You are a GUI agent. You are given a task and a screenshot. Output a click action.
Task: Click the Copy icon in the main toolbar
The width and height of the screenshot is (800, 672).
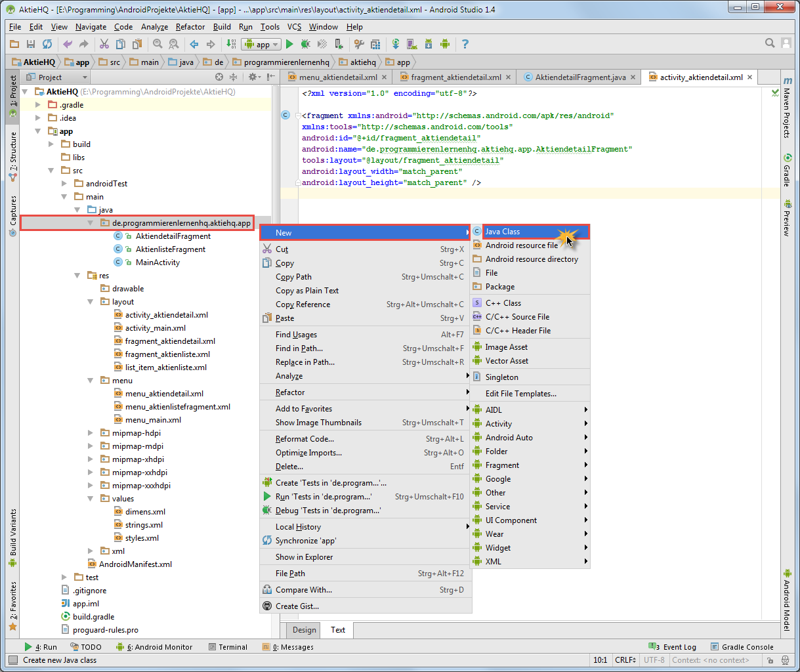point(121,44)
